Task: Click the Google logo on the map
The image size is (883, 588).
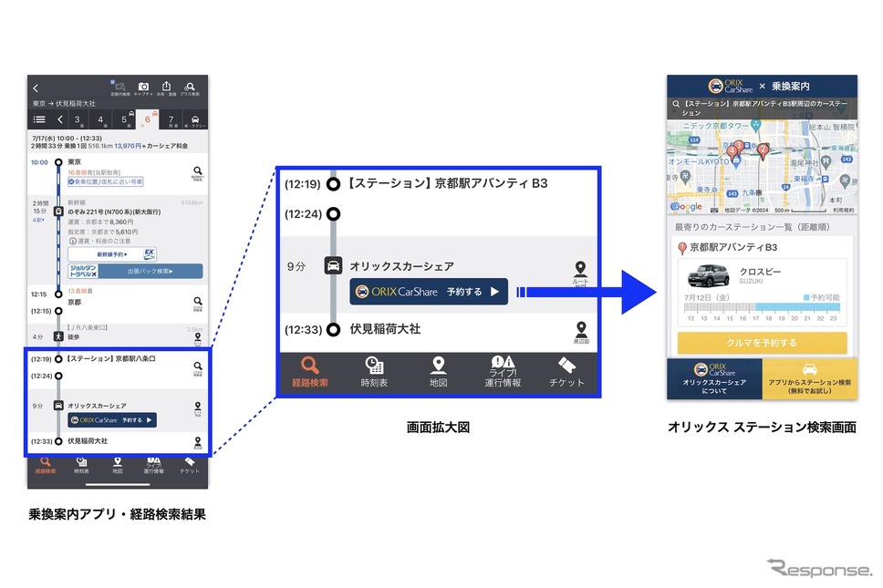Action: [687, 207]
